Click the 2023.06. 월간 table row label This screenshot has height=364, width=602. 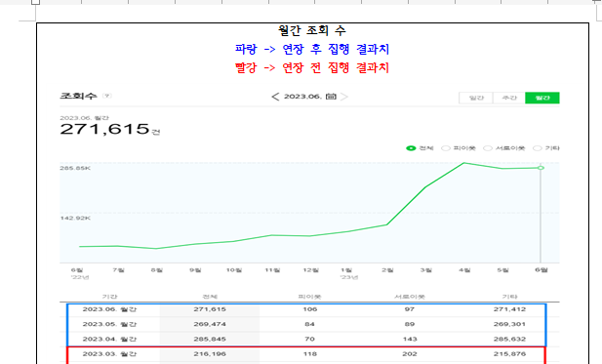point(109,309)
